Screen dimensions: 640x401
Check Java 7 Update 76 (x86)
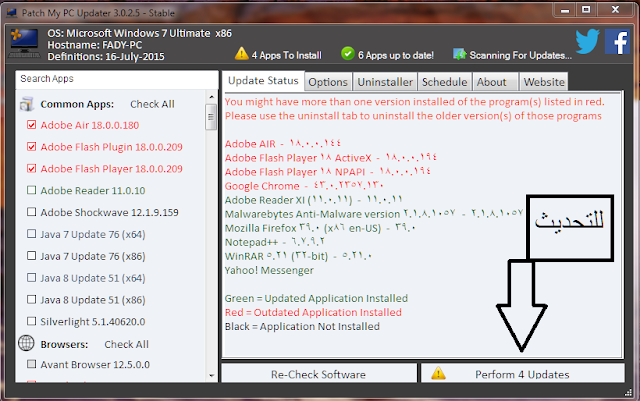click(x=31, y=256)
